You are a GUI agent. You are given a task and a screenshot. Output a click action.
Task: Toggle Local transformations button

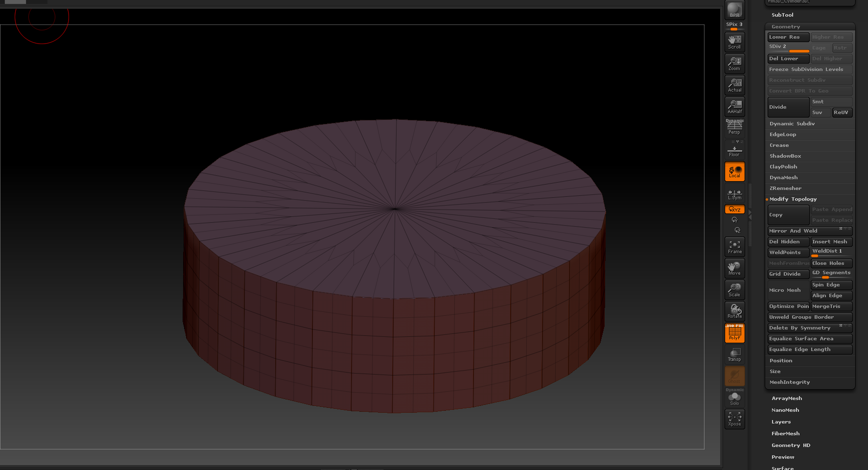tap(734, 171)
